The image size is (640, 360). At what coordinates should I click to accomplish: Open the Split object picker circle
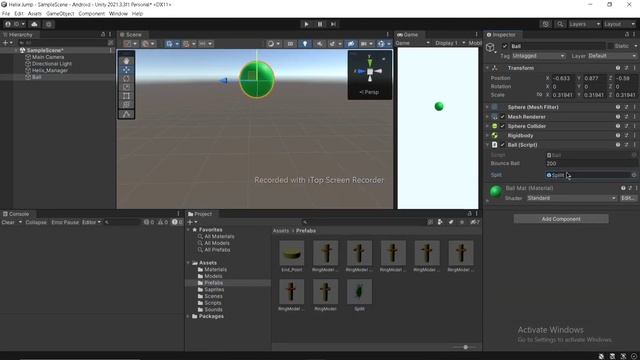[633, 175]
